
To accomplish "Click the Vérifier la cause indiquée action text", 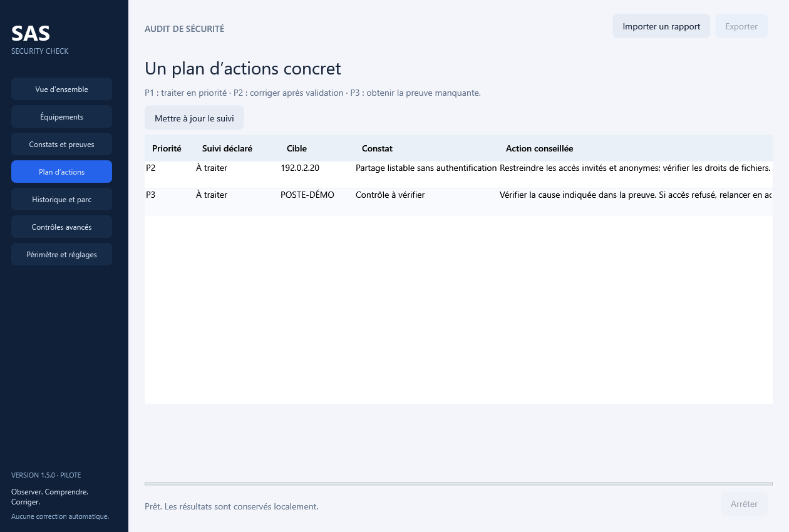I will click(x=636, y=195).
